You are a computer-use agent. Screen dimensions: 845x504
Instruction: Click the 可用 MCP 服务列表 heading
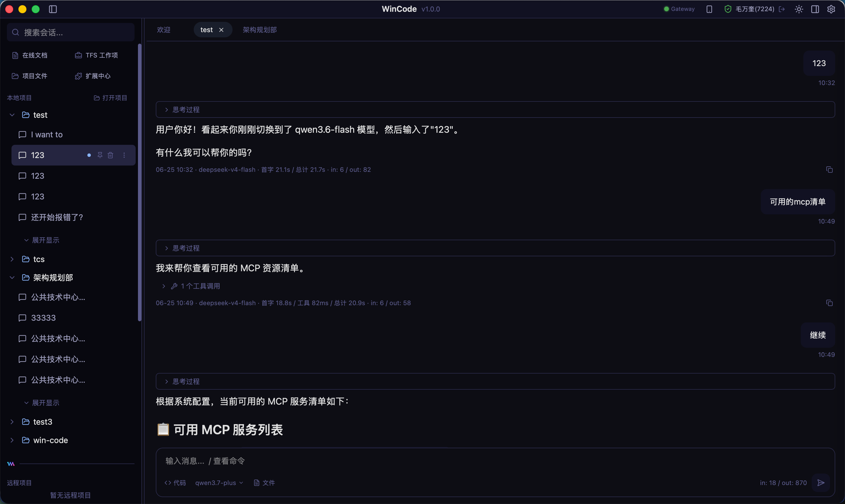pyautogui.click(x=228, y=430)
